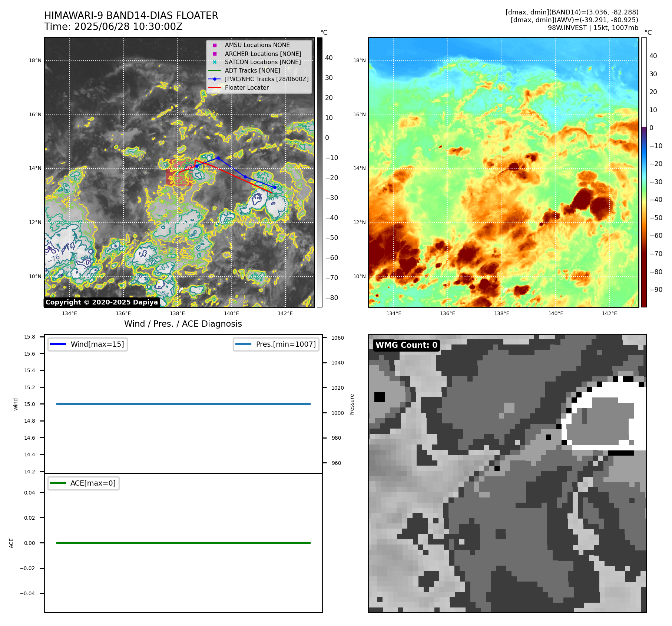This screenshot has width=672, height=626.
Task: Click the easternmost blue JTWC track point
Action: coord(275,187)
